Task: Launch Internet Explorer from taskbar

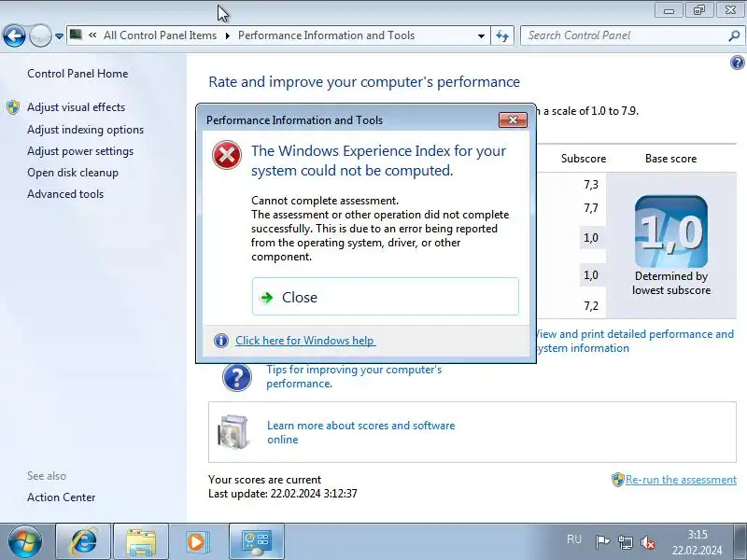Action: [x=83, y=541]
